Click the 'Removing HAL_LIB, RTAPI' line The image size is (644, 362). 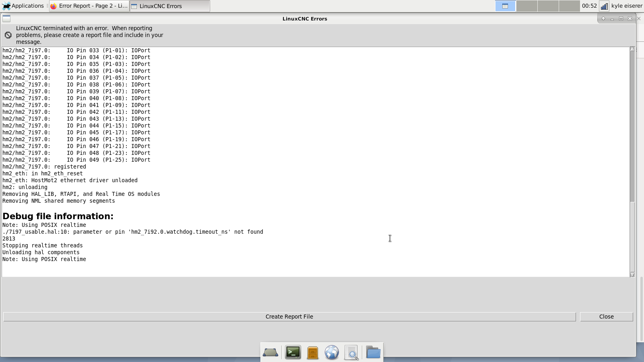point(81,194)
